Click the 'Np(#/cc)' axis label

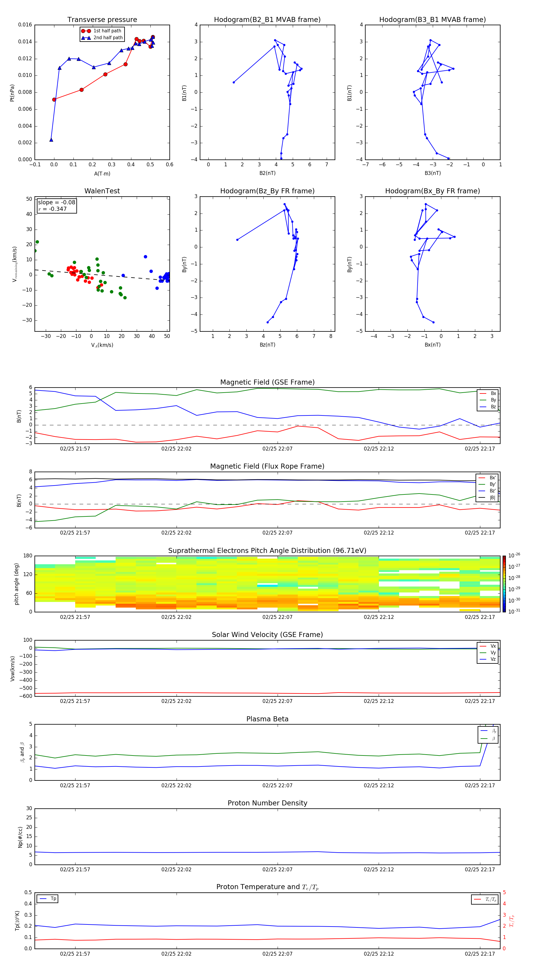[x=20, y=837]
